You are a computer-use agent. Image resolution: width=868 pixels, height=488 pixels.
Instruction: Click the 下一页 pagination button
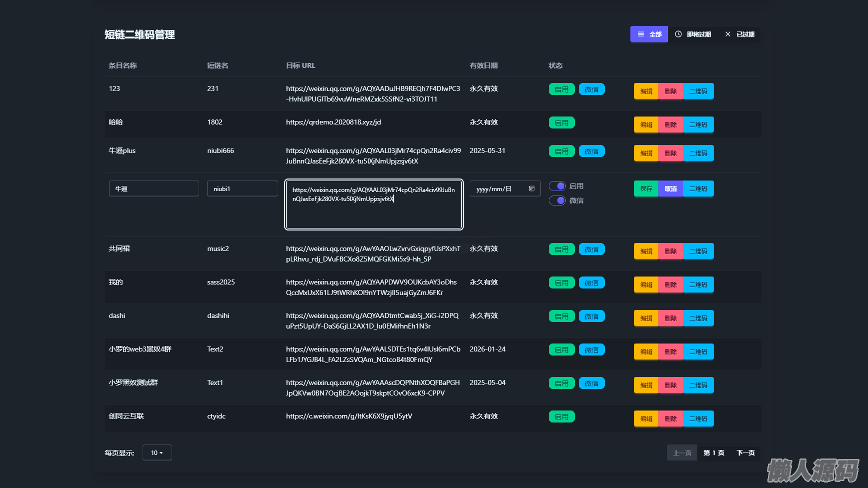pos(745,453)
